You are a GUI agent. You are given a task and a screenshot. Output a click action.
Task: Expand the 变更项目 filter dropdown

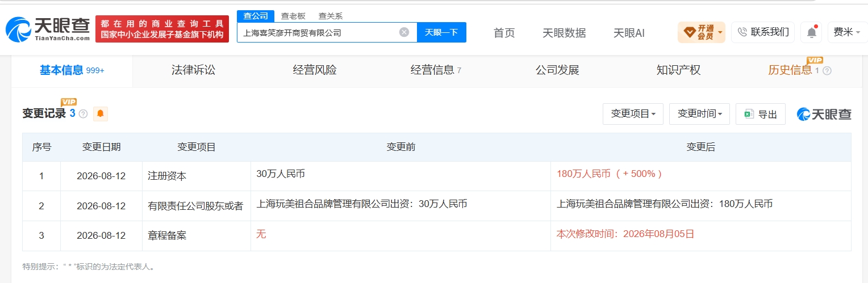point(633,114)
